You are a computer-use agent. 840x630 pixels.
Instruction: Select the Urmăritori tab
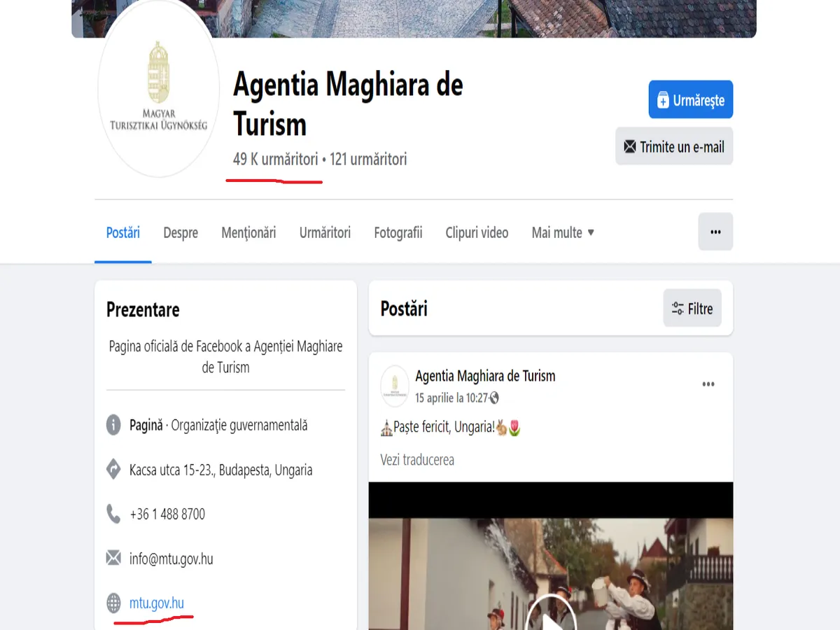click(x=325, y=232)
